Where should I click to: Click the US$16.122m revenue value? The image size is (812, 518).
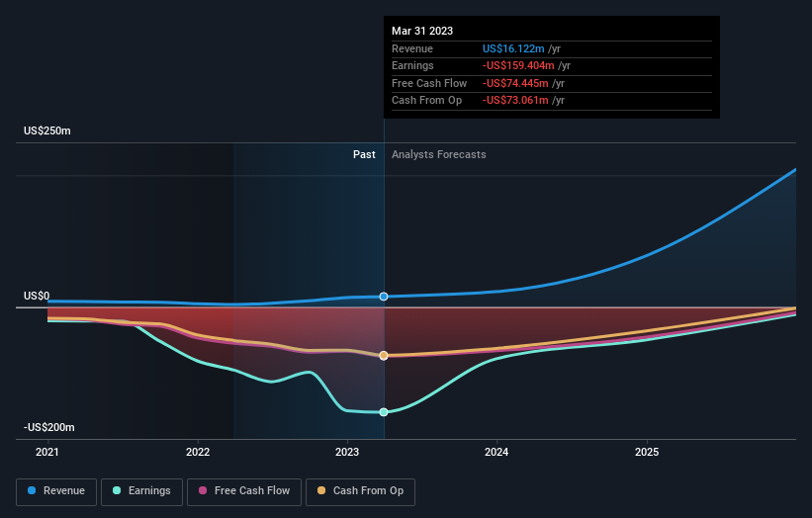point(513,48)
